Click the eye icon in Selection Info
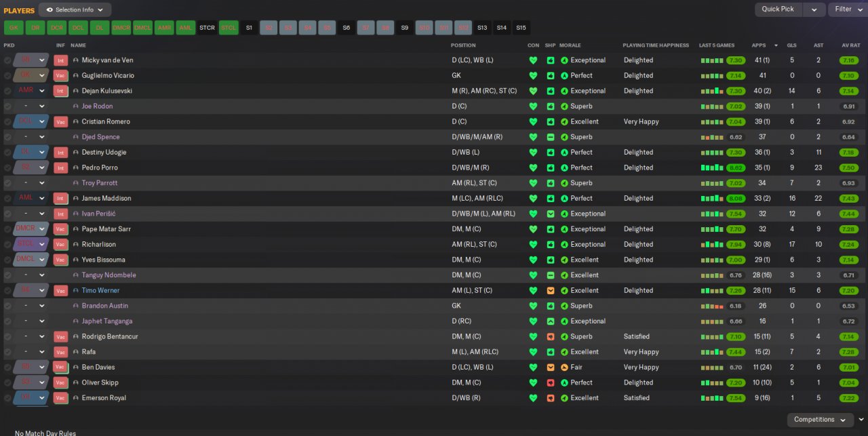868x436 pixels. (x=50, y=9)
